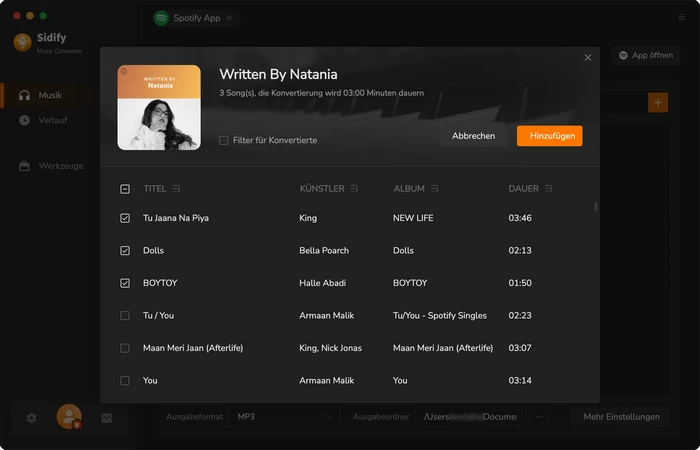This screenshot has width=700, height=450.
Task: Sort by ALBUM column sort icon
Action: tap(434, 189)
